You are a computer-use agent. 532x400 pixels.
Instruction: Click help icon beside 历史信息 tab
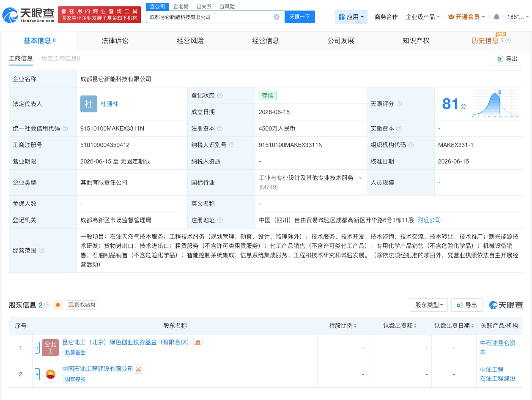pyautogui.click(x=508, y=41)
